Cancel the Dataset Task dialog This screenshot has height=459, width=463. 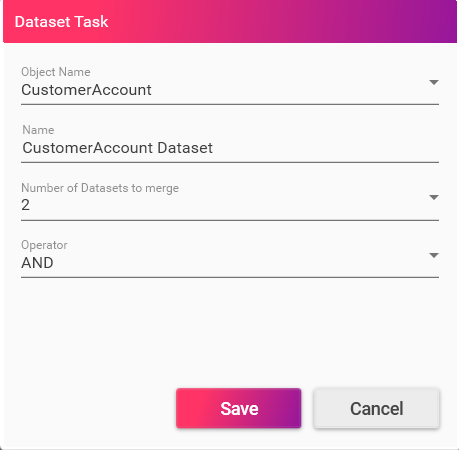(376, 408)
